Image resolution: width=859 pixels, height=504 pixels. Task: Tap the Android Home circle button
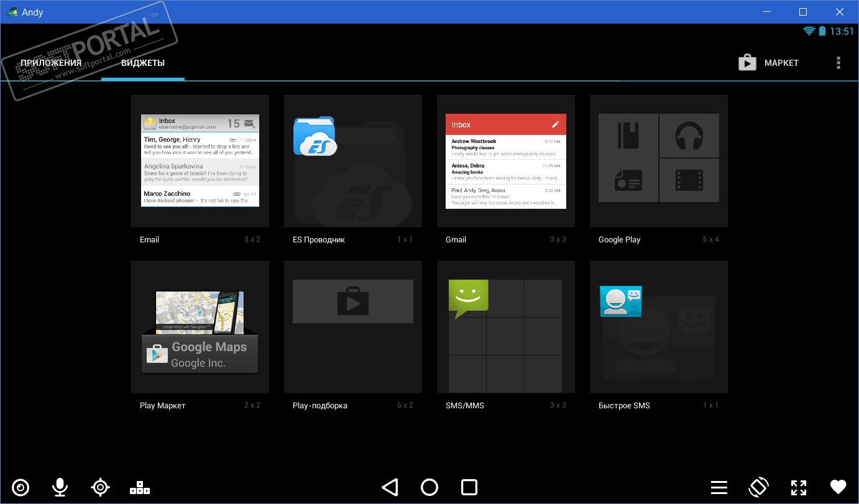[429, 487]
